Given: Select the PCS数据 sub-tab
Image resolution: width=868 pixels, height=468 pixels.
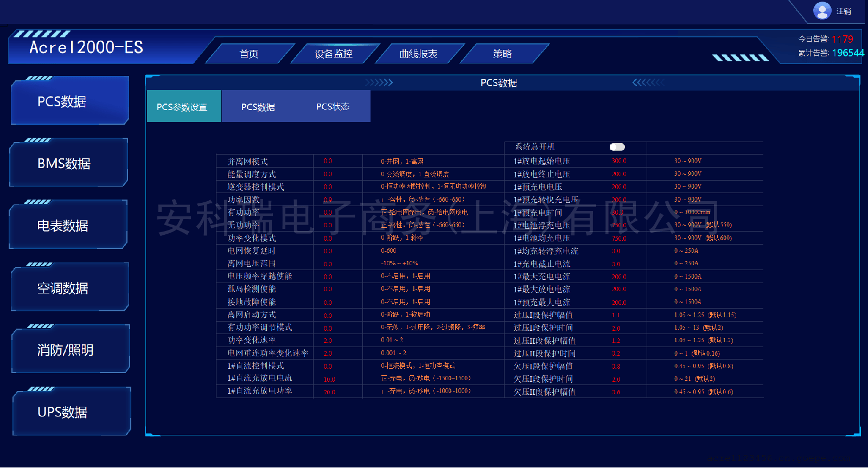Looking at the screenshot, I should coord(258,107).
